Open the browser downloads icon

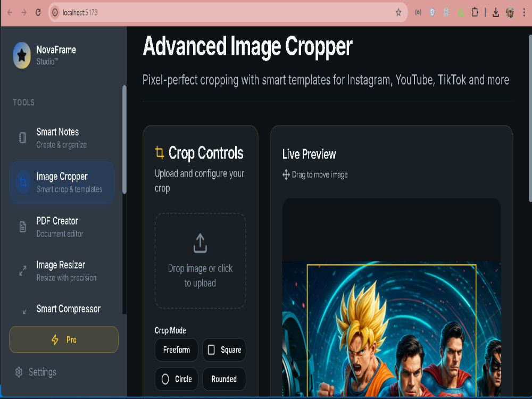click(496, 13)
